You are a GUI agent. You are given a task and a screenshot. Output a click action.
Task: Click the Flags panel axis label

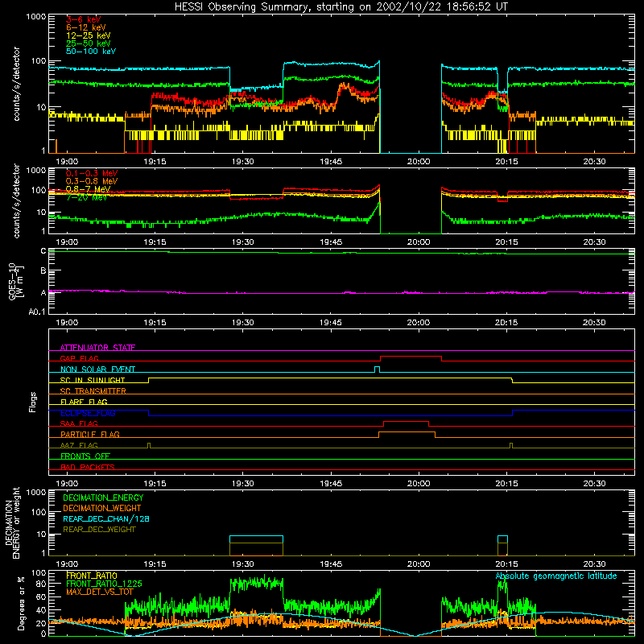click(x=32, y=402)
